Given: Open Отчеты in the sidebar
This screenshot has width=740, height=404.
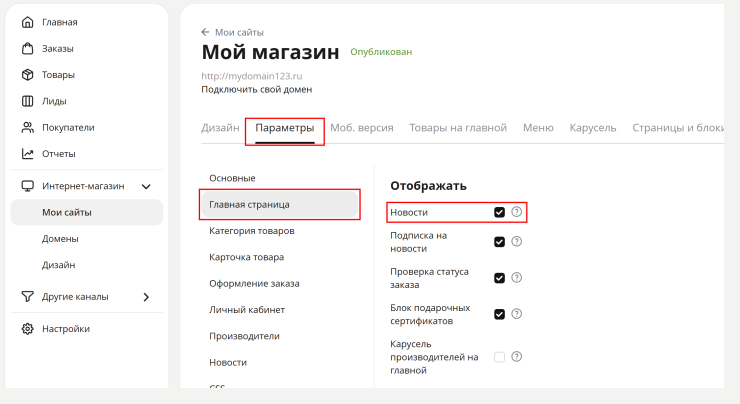Looking at the screenshot, I should (x=59, y=153).
